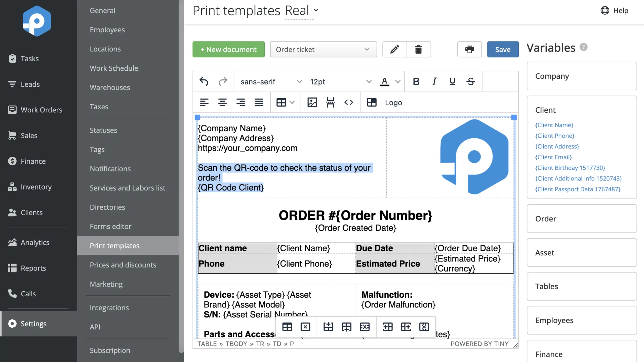Click the template layout icon beside Logo

tap(372, 102)
